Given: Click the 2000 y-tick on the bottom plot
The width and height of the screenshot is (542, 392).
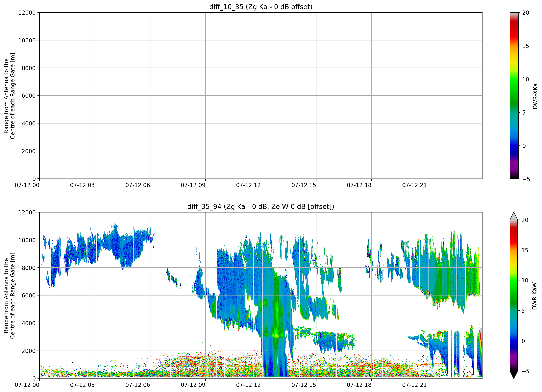Looking at the screenshot, I should click(x=29, y=351).
